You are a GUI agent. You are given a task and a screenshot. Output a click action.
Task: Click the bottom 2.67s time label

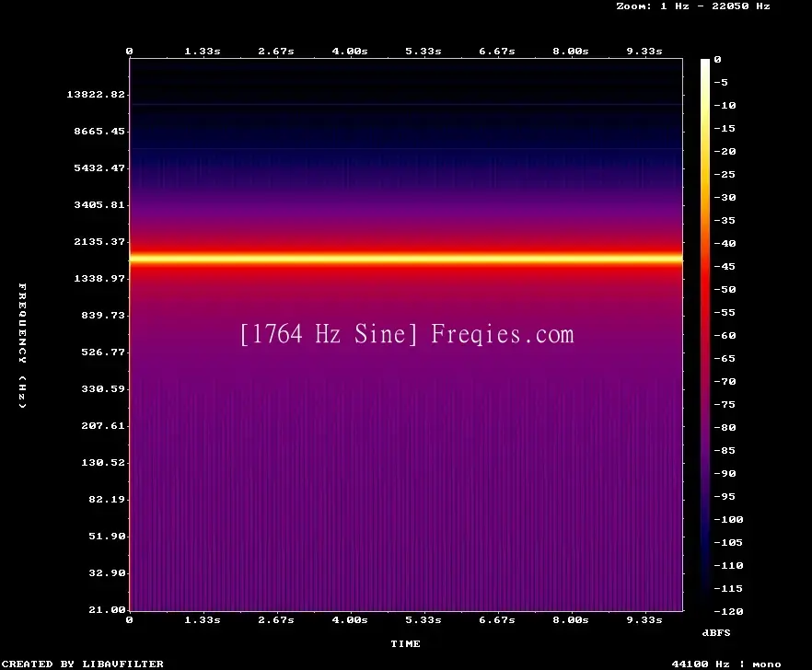click(x=276, y=619)
